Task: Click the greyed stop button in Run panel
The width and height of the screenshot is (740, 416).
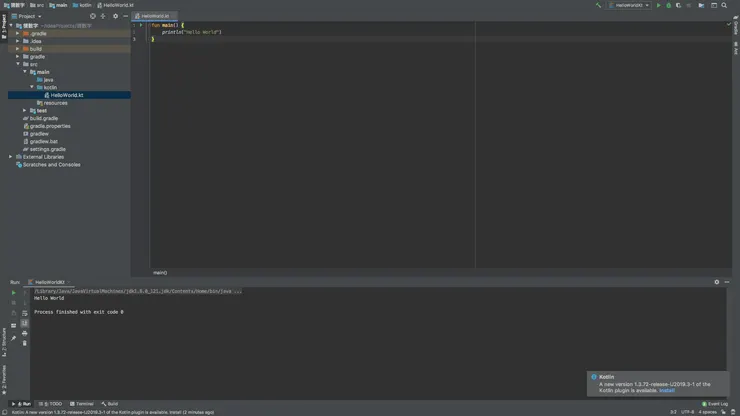Action: point(13,303)
